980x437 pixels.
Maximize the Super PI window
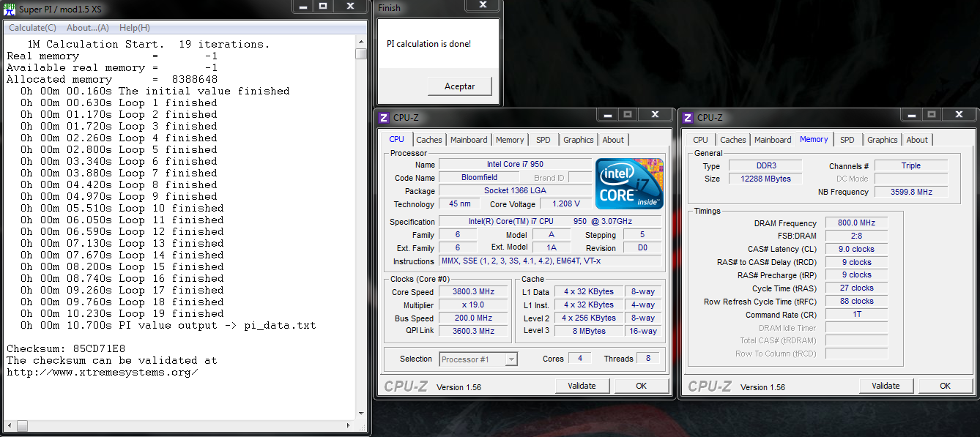(x=323, y=6)
